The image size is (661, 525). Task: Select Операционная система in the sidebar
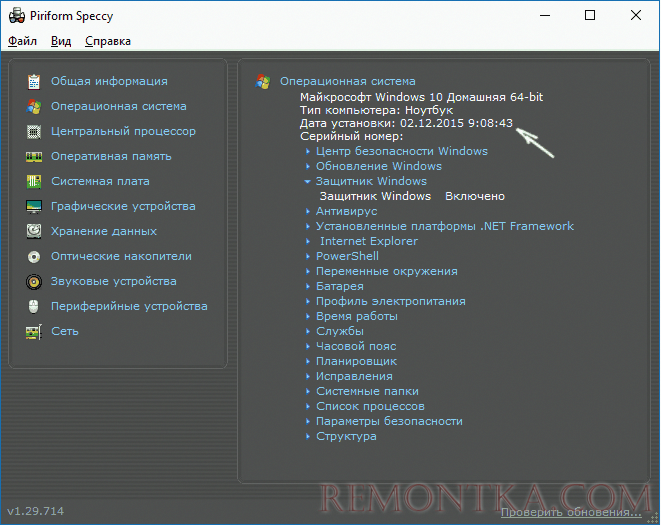118,106
